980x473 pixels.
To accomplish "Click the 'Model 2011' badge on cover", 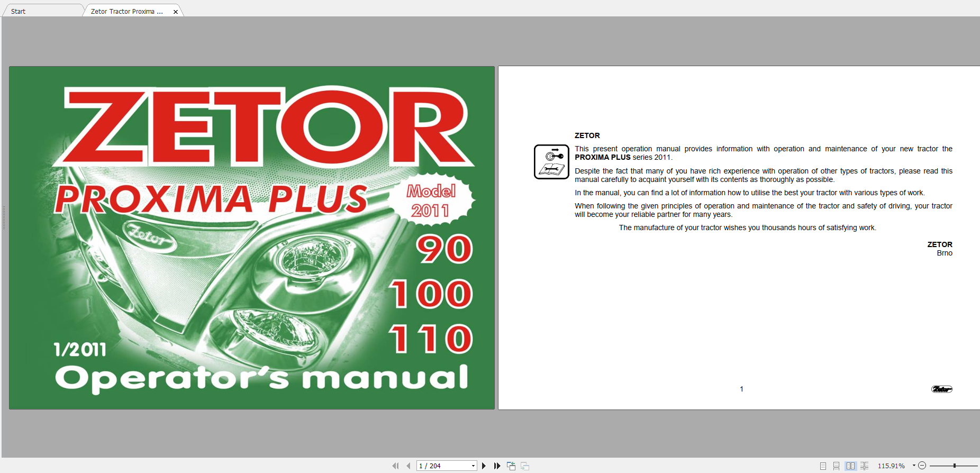I will 431,201.
